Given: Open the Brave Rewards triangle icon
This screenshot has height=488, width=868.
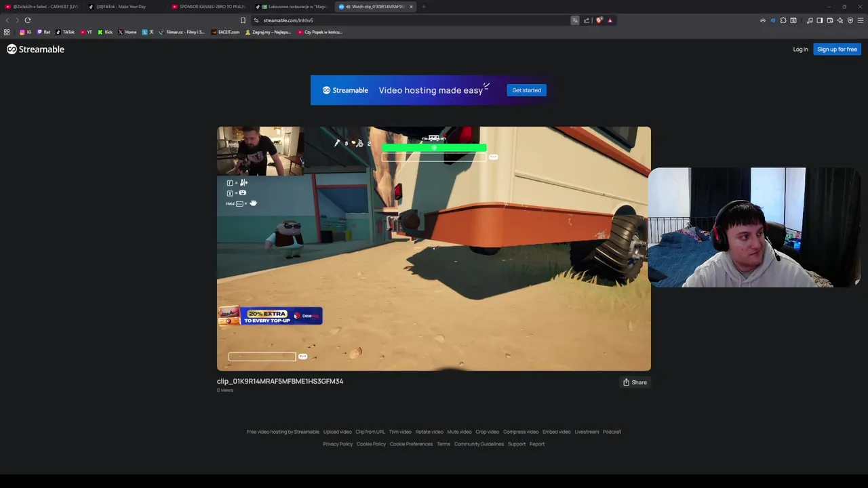Looking at the screenshot, I should (x=610, y=20).
